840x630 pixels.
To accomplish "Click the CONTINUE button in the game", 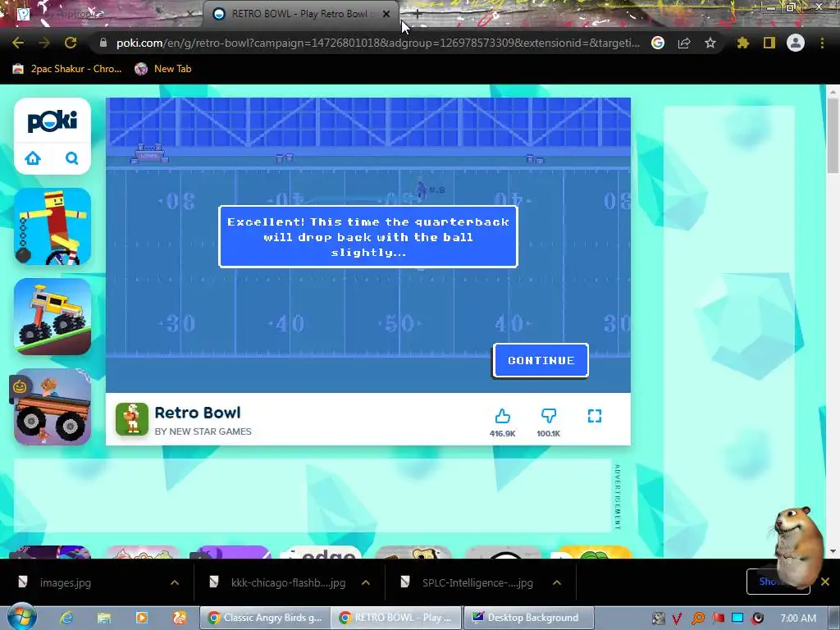I will click(541, 361).
